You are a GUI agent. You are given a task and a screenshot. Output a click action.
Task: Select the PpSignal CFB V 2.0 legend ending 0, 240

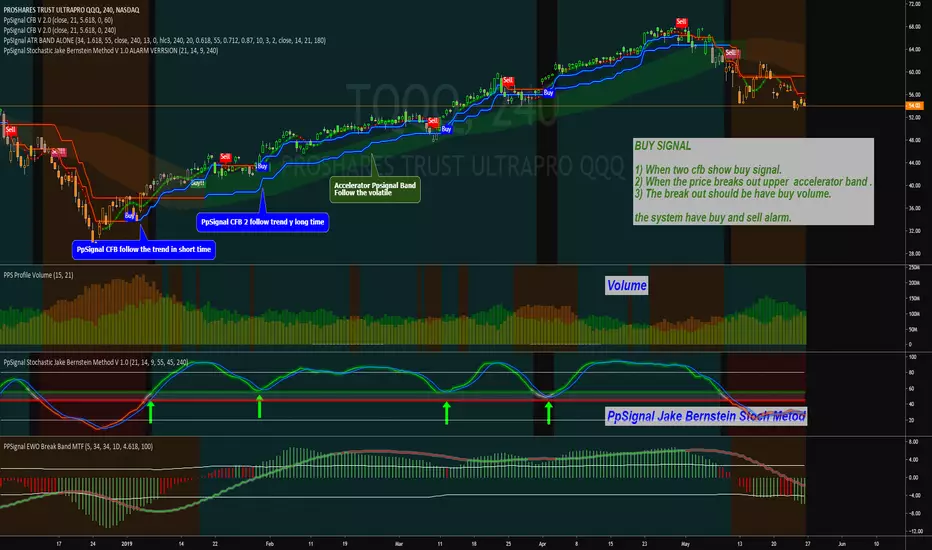click(59, 30)
